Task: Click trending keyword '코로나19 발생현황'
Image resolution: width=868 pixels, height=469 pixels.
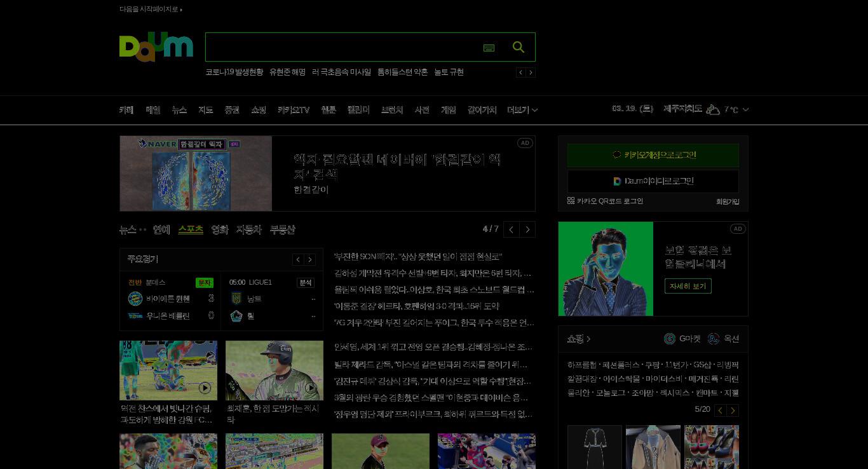Action: click(234, 72)
